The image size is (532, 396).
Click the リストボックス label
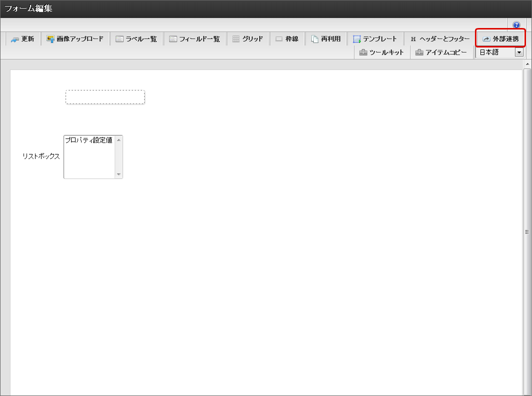click(x=41, y=156)
